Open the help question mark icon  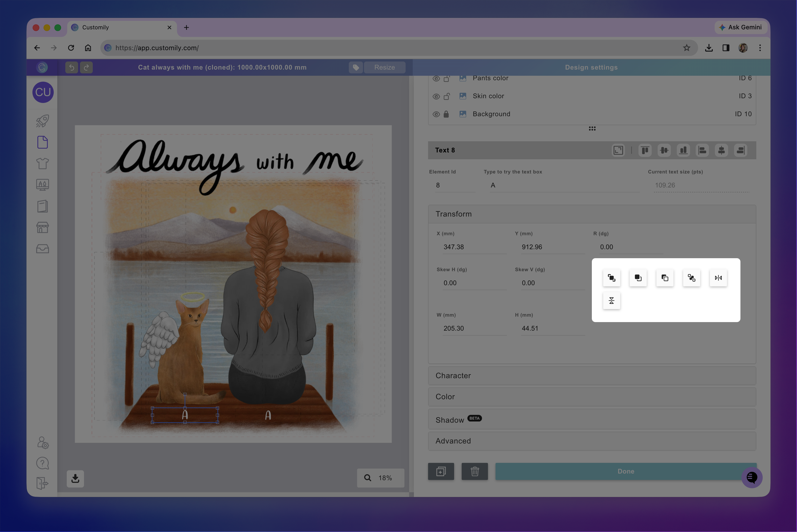pyautogui.click(x=42, y=463)
